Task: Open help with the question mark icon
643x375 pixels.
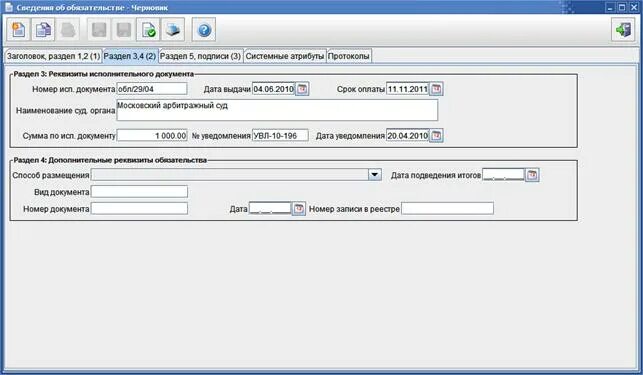Action: tap(204, 30)
